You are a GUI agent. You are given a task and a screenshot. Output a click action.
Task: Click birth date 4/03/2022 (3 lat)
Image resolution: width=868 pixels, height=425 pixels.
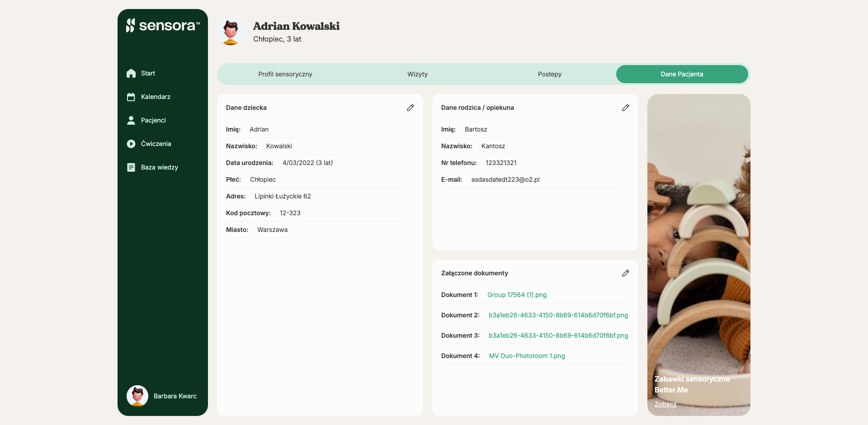click(x=307, y=163)
